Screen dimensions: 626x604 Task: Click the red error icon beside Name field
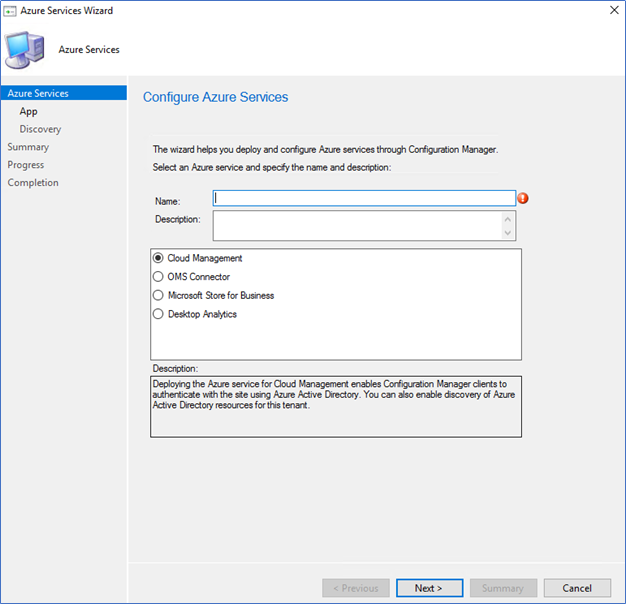click(x=523, y=198)
